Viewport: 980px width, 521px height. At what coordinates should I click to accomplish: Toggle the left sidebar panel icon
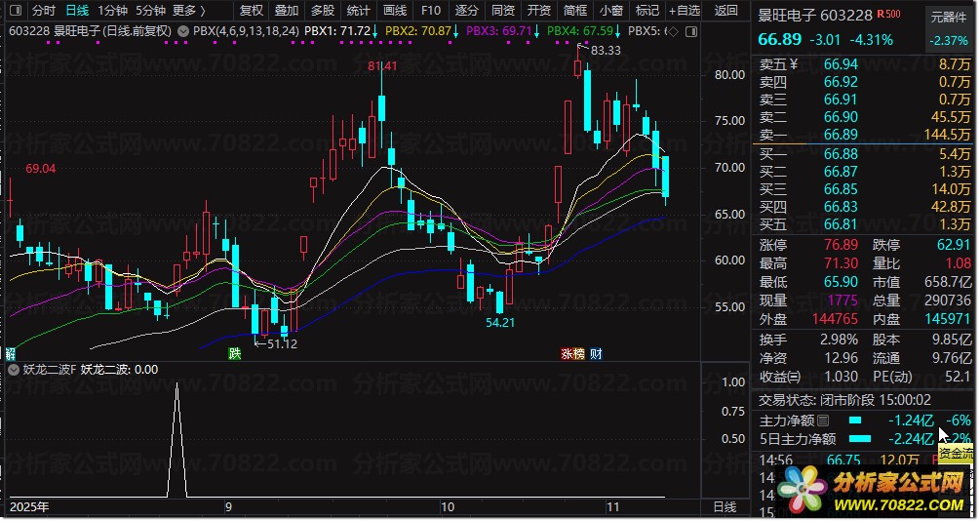16,11
